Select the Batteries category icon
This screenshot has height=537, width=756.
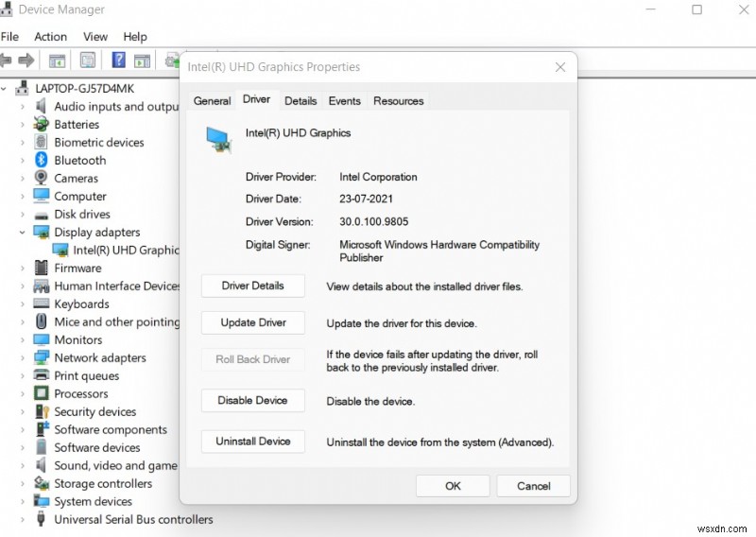tap(41, 124)
